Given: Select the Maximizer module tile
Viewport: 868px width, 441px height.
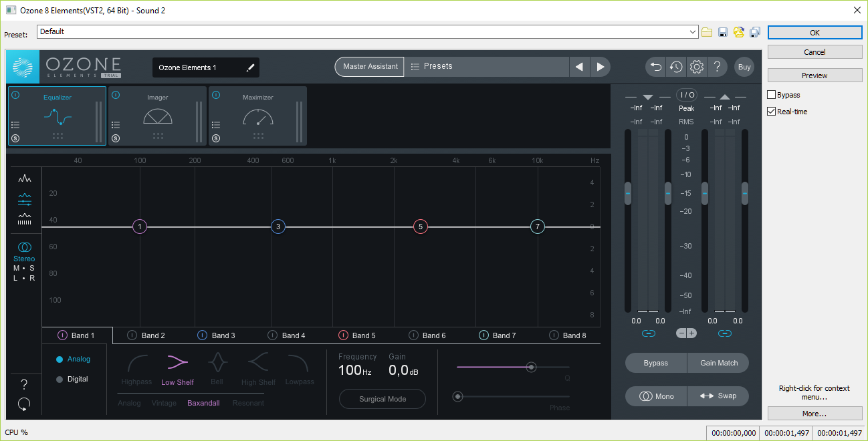Looking at the screenshot, I should [257, 116].
